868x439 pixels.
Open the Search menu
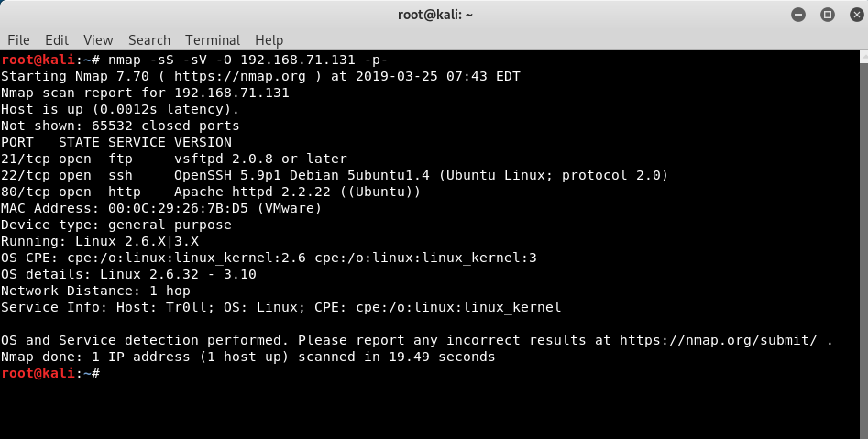[148, 39]
